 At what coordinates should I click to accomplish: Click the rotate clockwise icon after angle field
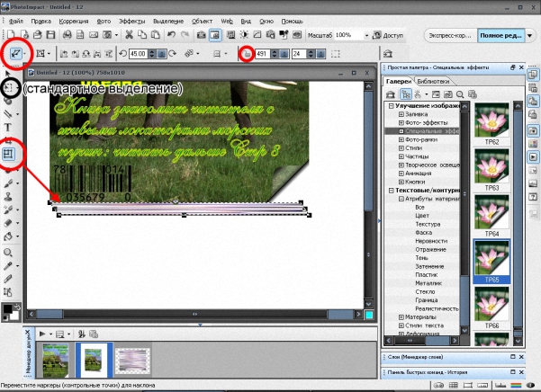[x=173, y=54]
